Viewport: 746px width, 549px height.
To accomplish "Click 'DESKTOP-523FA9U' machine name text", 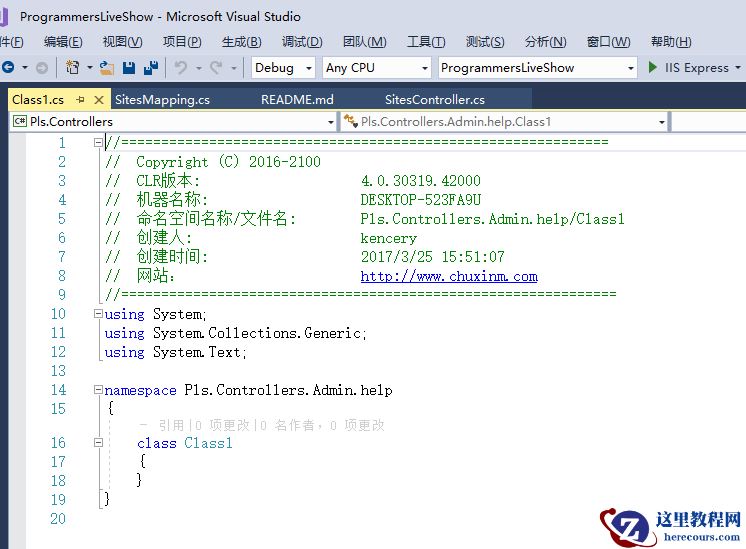I will (x=421, y=200).
